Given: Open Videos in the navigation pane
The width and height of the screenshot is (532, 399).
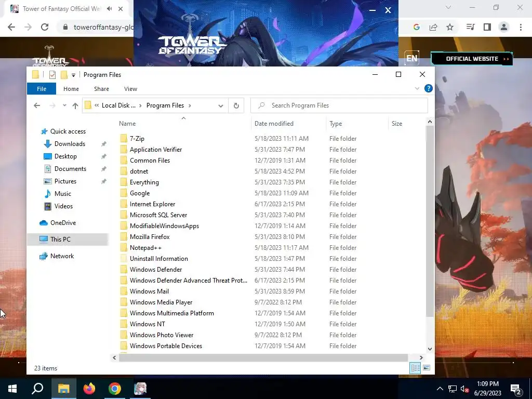Looking at the screenshot, I should (x=63, y=206).
